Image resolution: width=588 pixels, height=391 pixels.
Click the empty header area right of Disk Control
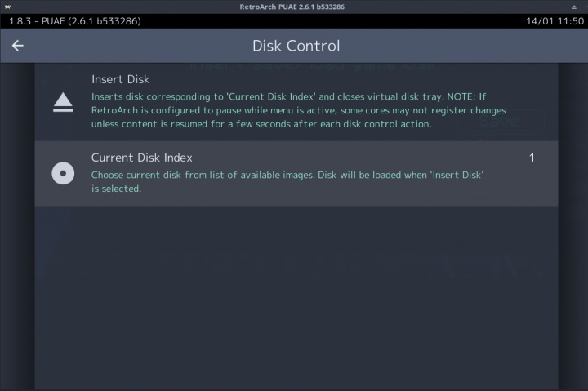pyautogui.click(x=457, y=46)
